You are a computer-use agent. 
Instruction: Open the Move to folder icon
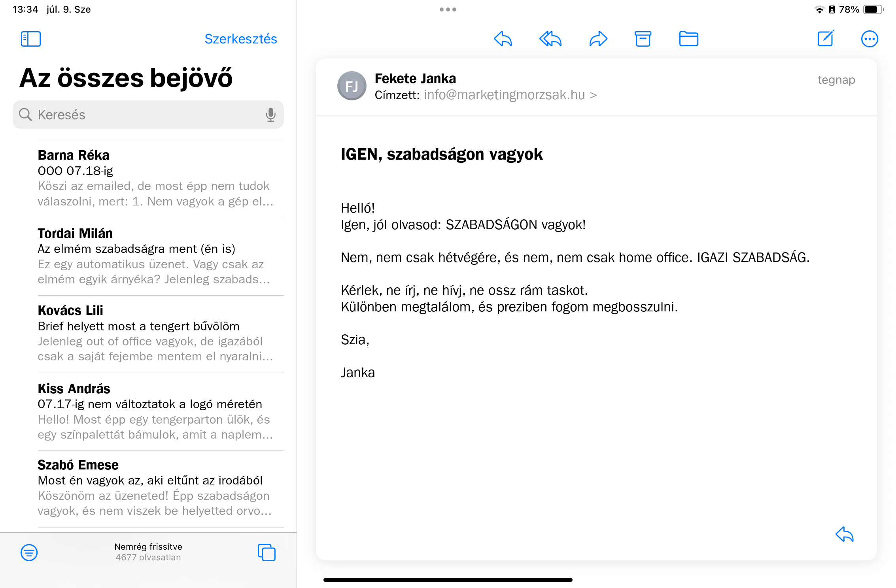[688, 39]
